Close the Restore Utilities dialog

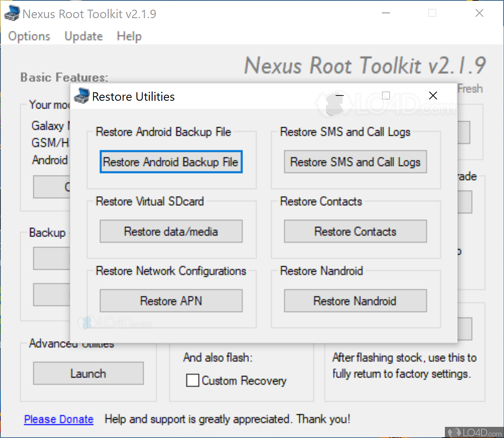(433, 95)
